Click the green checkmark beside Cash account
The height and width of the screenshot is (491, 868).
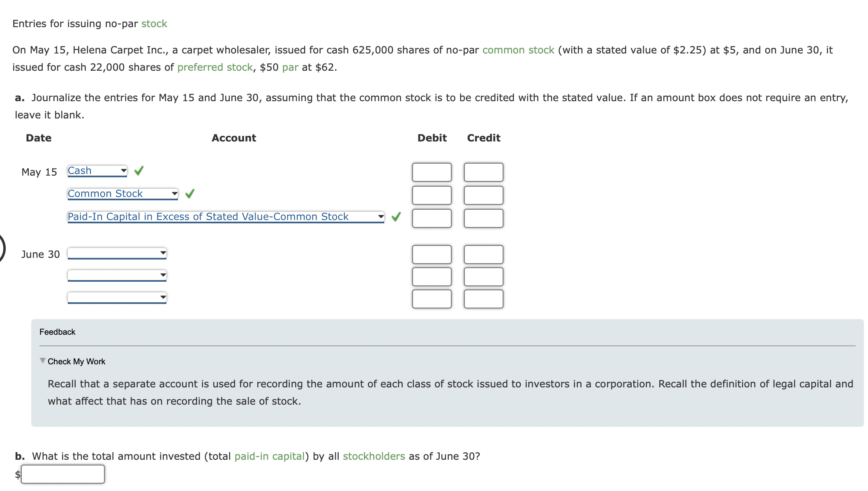138,171
